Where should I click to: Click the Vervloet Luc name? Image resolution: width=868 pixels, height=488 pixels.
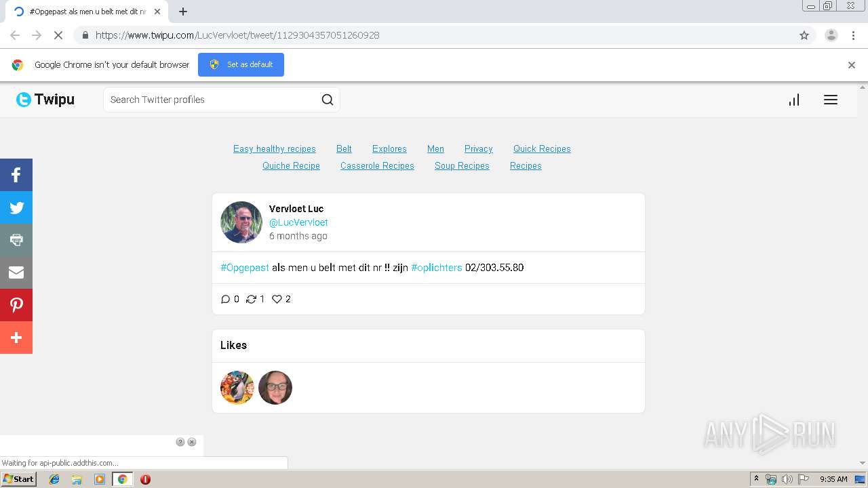pyautogui.click(x=296, y=209)
